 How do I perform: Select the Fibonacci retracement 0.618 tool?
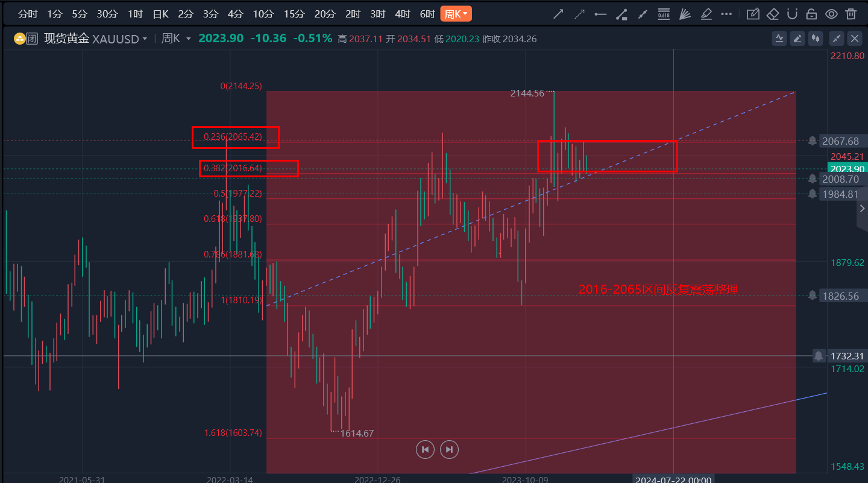tap(664, 14)
